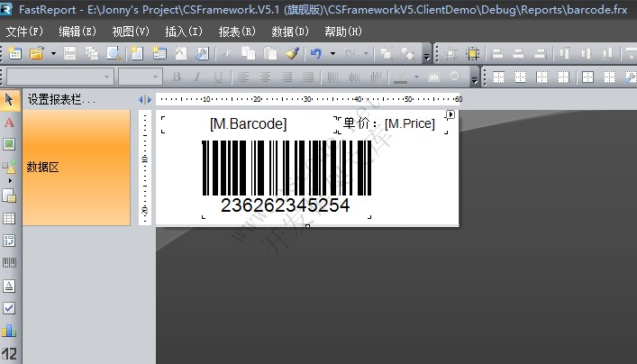The image size is (637, 364).
Task: Toggle left text alignment
Action: tap(243, 77)
